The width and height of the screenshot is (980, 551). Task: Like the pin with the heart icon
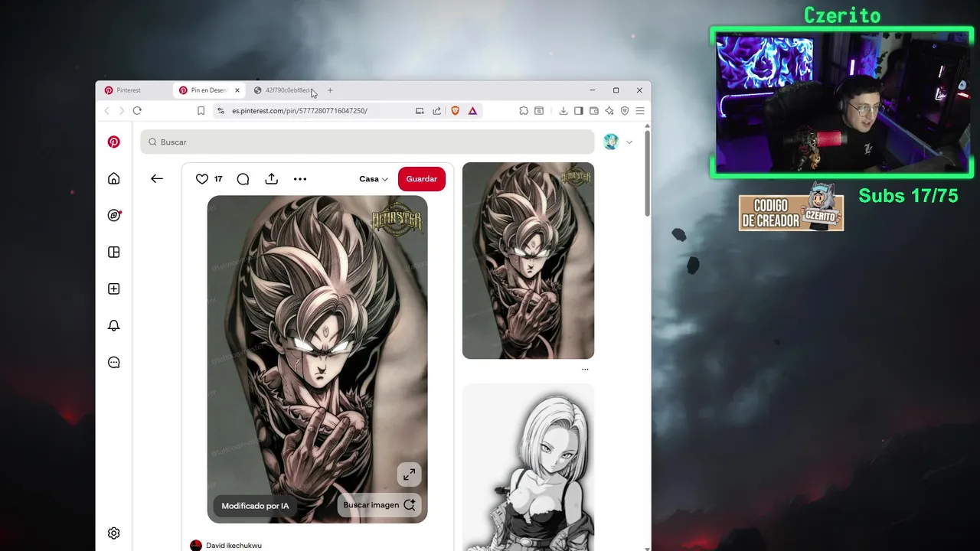coord(202,178)
